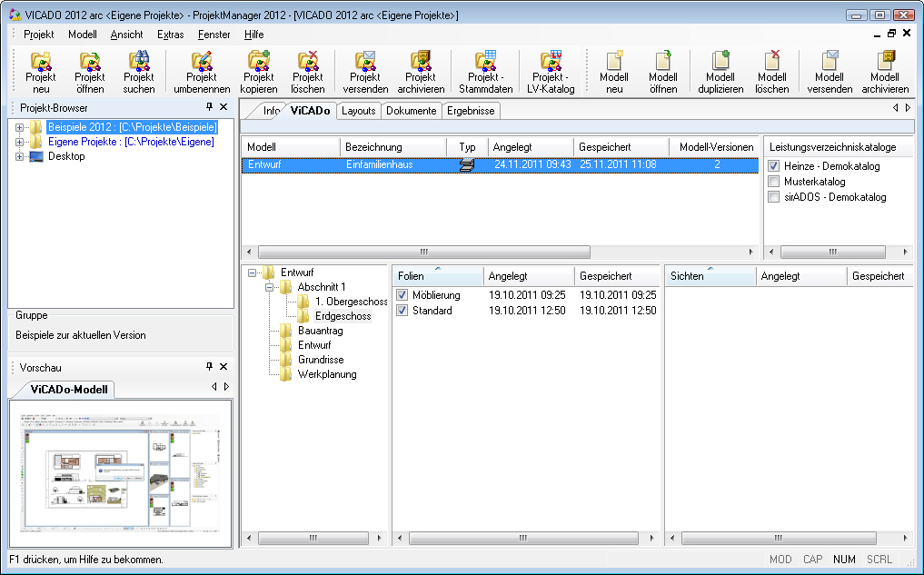924x575 pixels.
Task: Switch to the Dokumente tab
Action: (x=412, y=111)
